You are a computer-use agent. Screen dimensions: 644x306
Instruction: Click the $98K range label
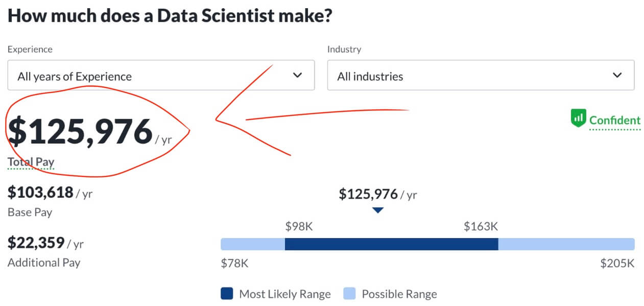click(299, 226)
